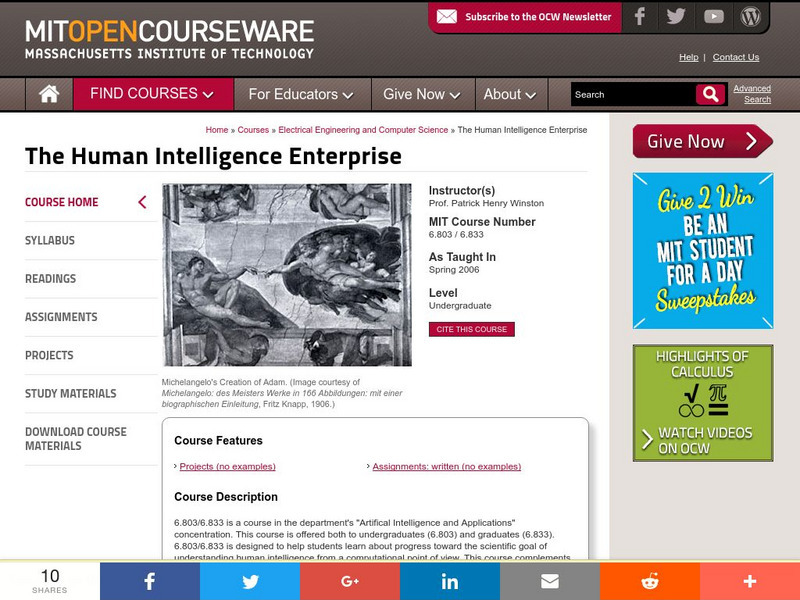The height and width of the screenshot is (600, 800).
Task: Share on Google Plus from the bottom bar
Action: (350, 581)
